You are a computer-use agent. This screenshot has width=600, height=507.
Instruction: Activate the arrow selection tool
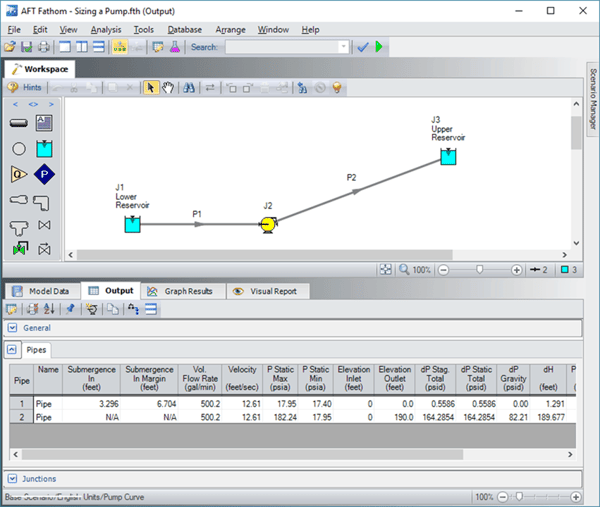[151, 88]
